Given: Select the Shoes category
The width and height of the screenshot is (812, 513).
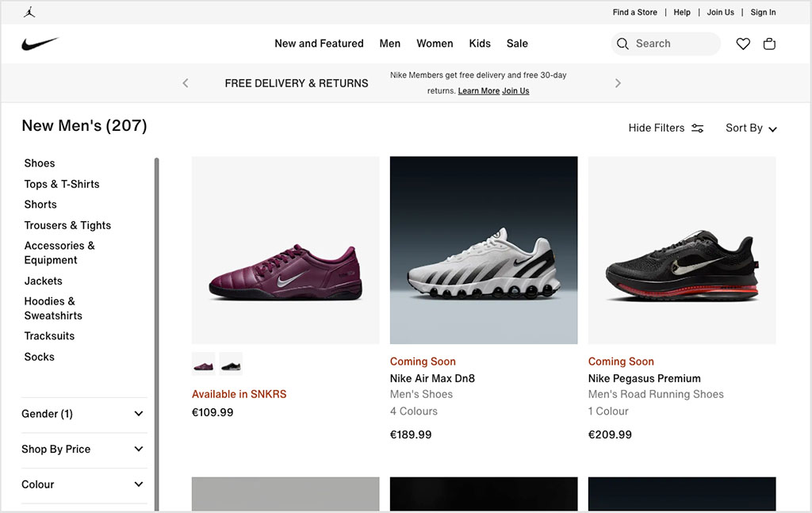Looking at the screenshot, I should tap(40, 163).
